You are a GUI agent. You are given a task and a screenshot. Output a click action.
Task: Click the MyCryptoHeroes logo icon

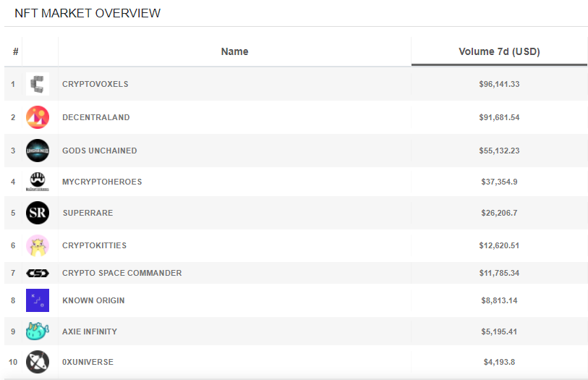point(38,182)
